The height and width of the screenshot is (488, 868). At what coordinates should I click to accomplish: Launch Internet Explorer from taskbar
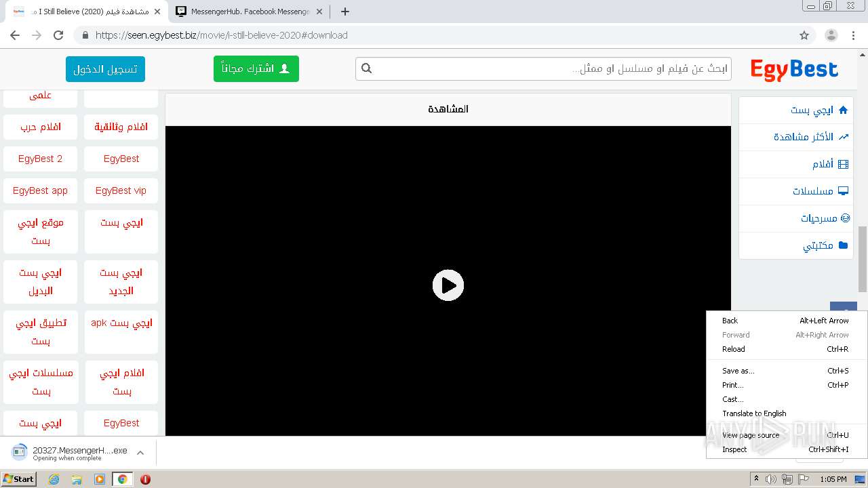(54, 479)
